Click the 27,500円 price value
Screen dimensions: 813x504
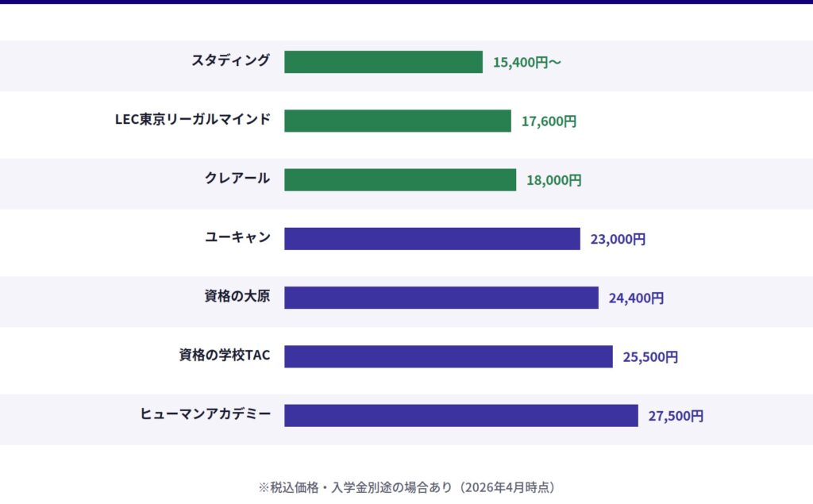(676, 416)
